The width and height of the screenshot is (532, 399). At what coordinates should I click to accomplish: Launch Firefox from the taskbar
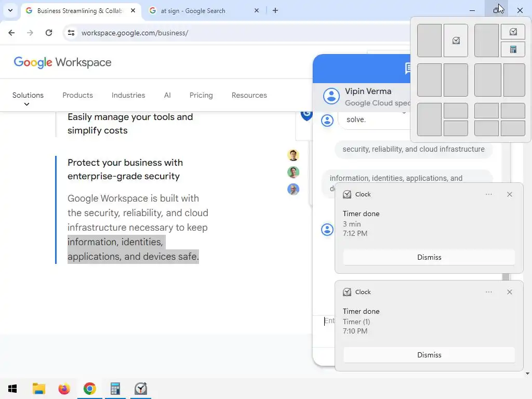[x=64, y=389]
